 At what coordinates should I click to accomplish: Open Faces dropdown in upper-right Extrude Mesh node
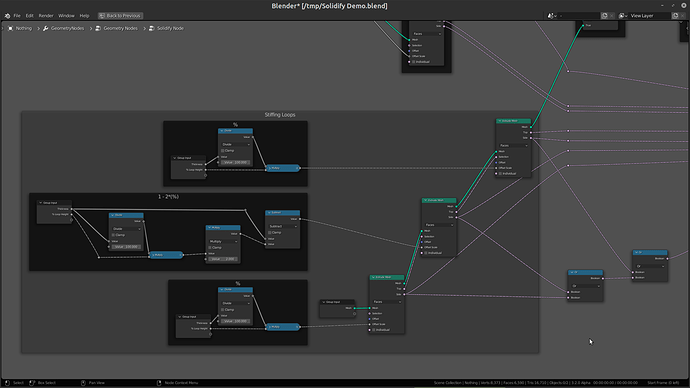[x=514, y=145]
